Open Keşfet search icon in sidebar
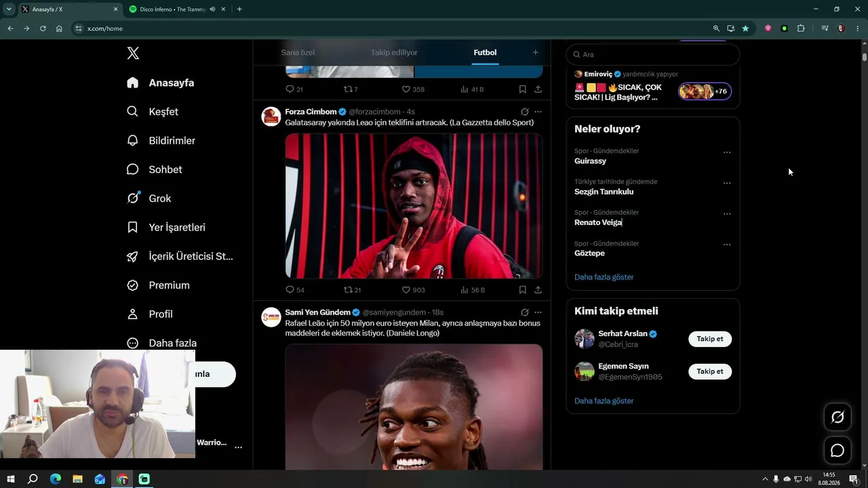This screenshot has height=488, width=868. pyautogui.click(x=133, y=111)
